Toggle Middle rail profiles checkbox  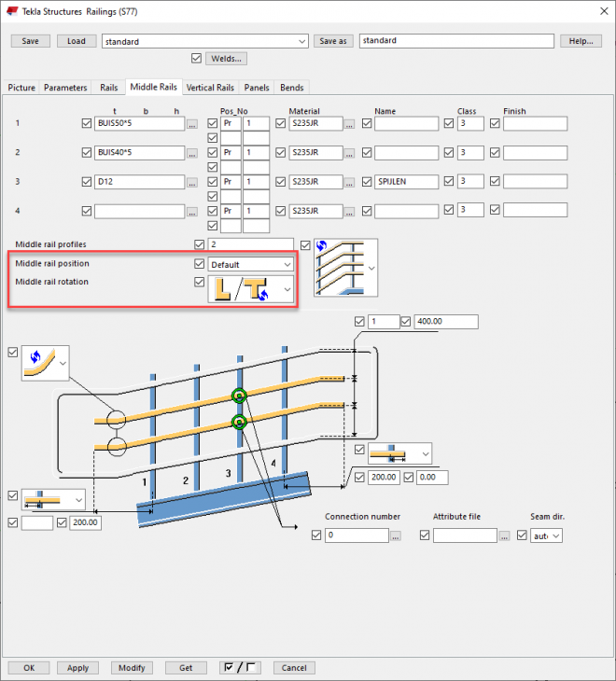(200, 244)
